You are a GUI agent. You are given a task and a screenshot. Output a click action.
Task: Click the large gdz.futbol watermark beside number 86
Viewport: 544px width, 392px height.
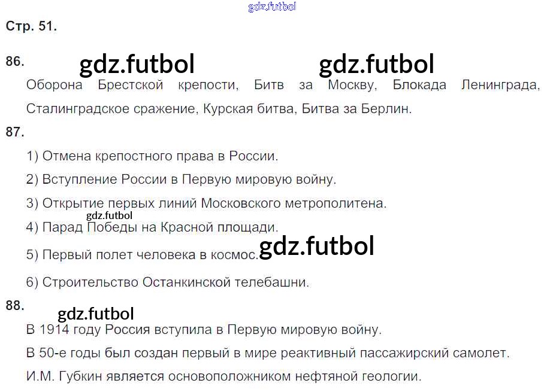click(x=137, y=64)
